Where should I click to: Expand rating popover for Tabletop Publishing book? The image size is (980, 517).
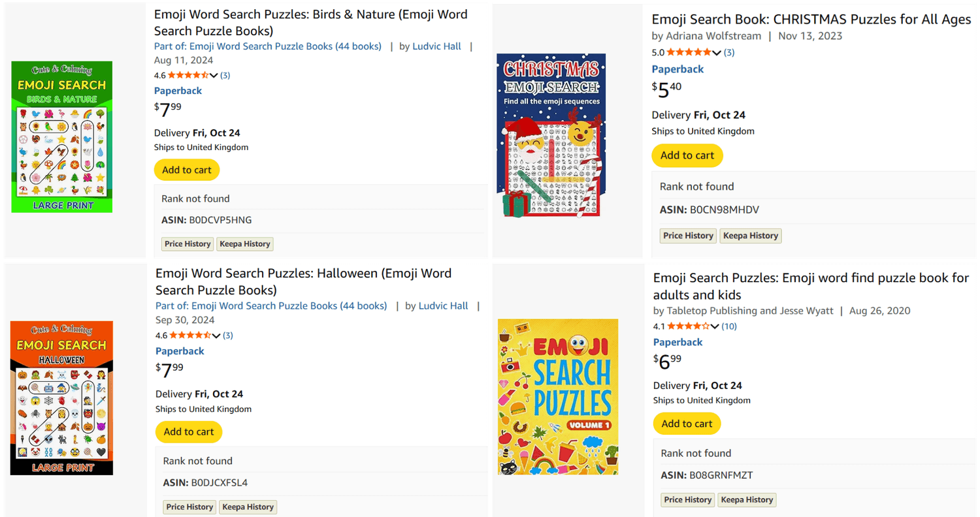(x=715, y=326)
